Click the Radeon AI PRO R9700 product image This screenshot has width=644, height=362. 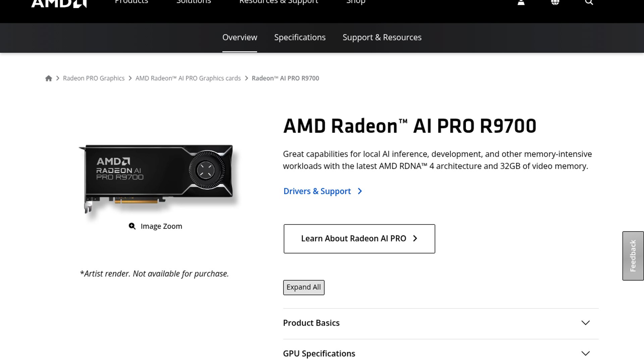coord(158,178)
